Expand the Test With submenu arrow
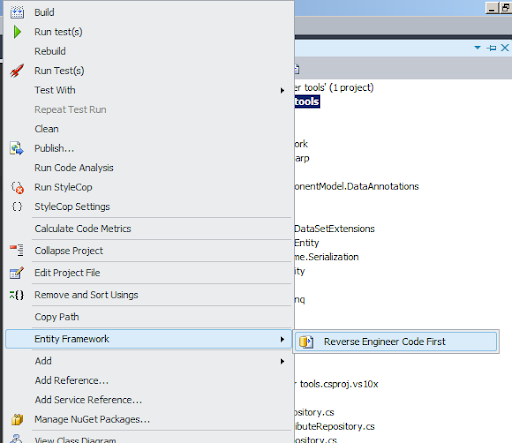This screenshot has height=443, width=512. [282, 90]
